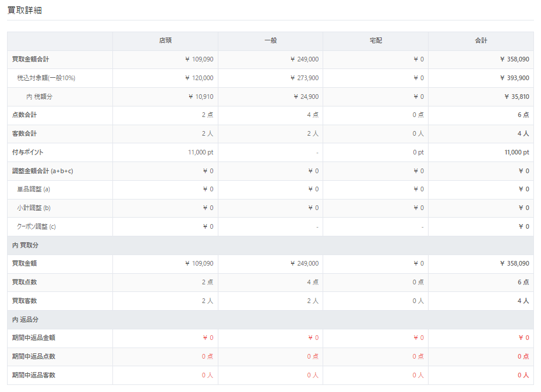
Task: Click the 宅配 column header
Action: pyautogui.click(x=376, y=41)
